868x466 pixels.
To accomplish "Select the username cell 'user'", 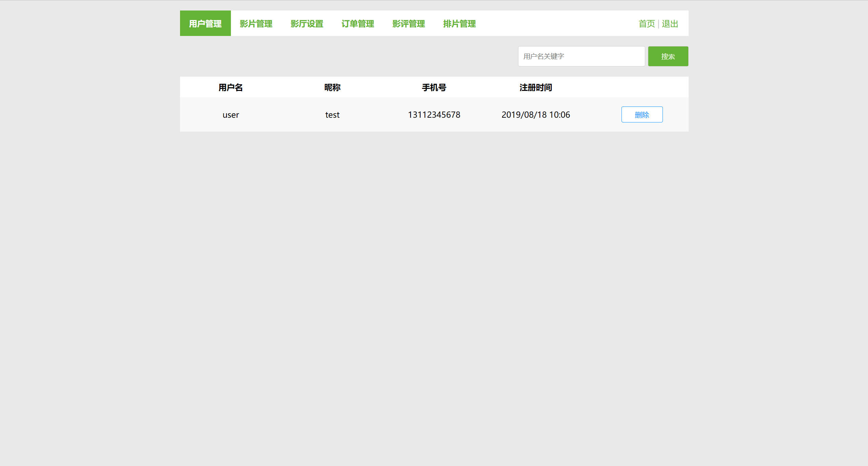I will [231, 115].
